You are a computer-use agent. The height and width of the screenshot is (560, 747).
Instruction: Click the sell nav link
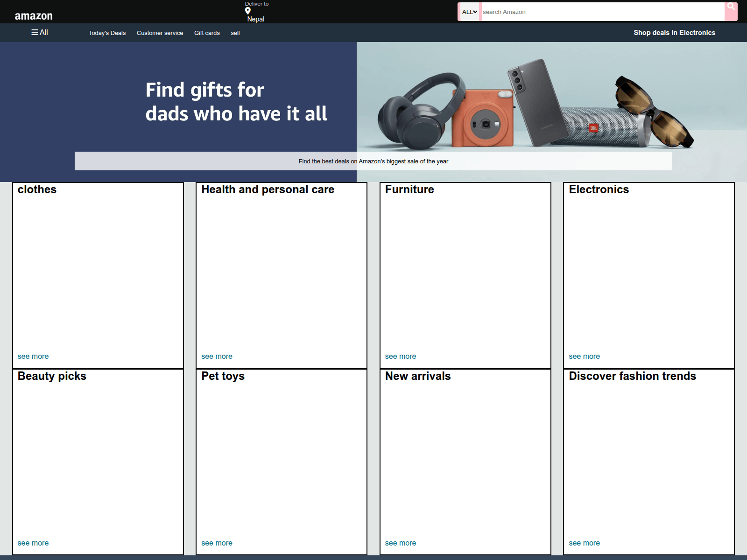click(235, 33)
